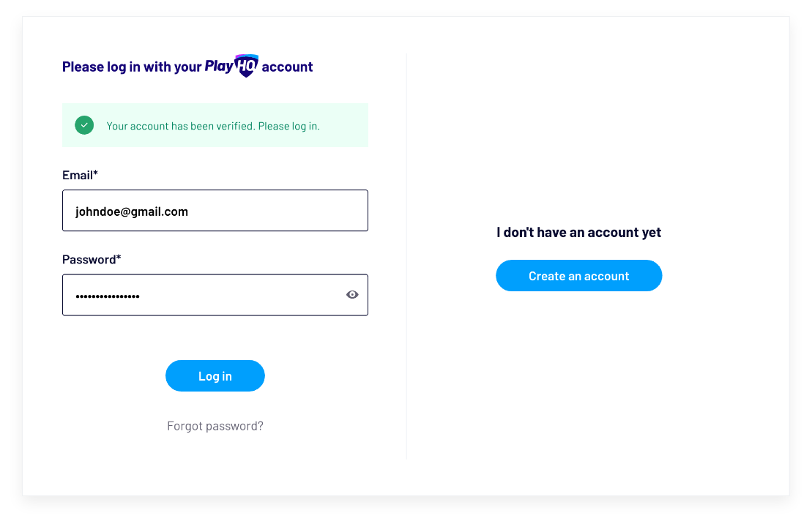812x524 pixels.
Task: Focus the Email input field
Action: pyautogui.click(x=215, y=211)
